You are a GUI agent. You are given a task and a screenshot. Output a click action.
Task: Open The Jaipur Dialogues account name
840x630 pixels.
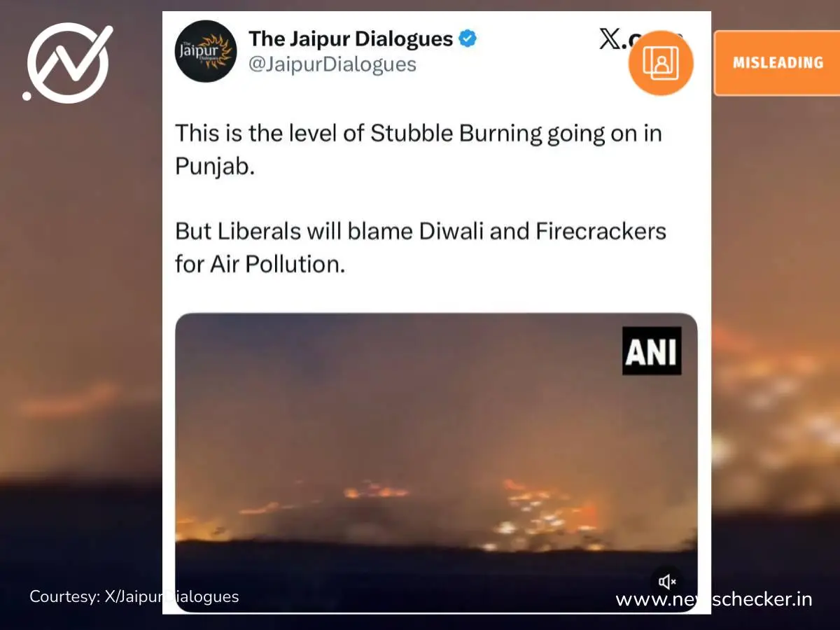point(351,39)
